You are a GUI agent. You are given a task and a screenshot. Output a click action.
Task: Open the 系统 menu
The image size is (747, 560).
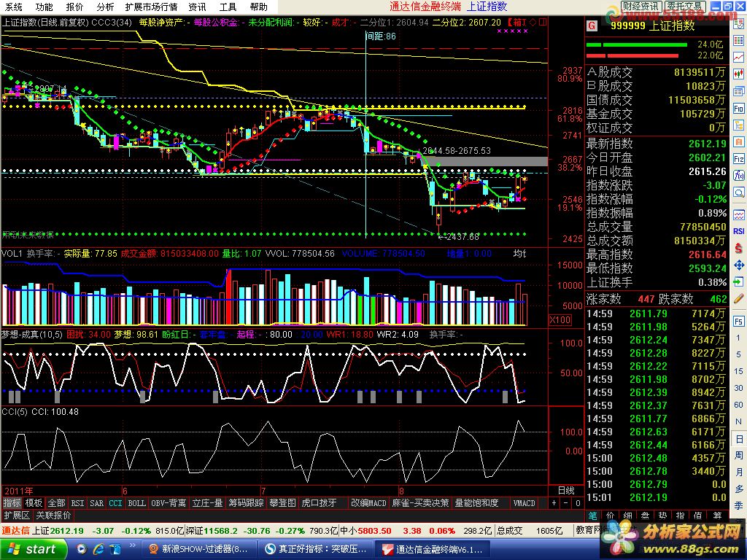click(13, 7)
